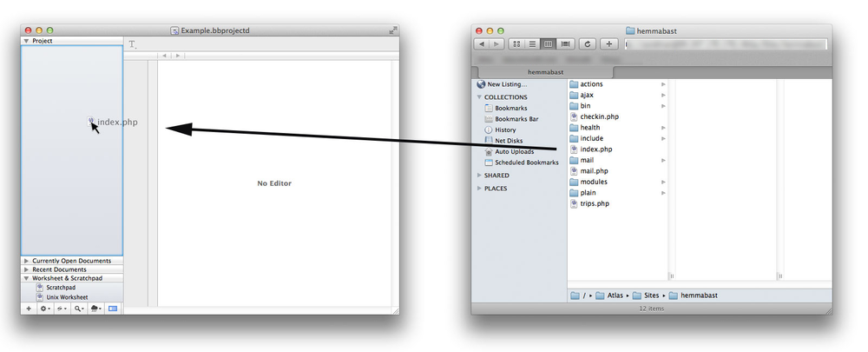Open the gear action menu in BBEdit
Screen dimensions: 868x352
click(45, 309)
